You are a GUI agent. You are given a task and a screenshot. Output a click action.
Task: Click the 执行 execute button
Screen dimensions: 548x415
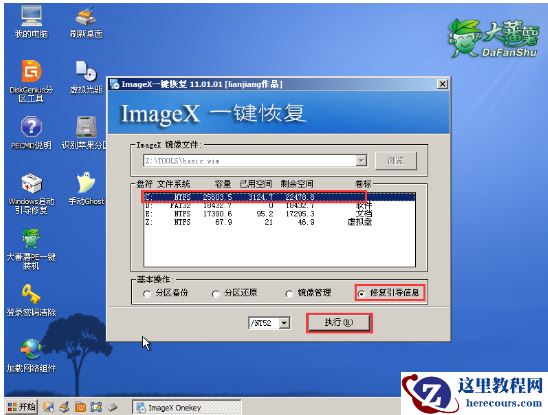339,322
